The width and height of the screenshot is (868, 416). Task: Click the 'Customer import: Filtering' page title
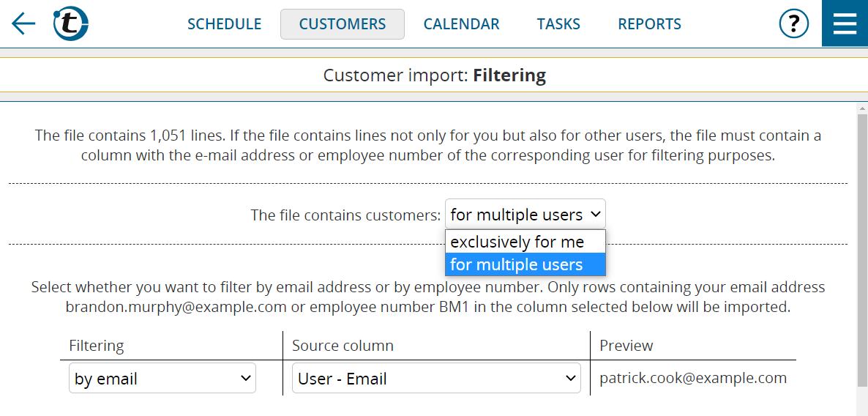[434, 75]
